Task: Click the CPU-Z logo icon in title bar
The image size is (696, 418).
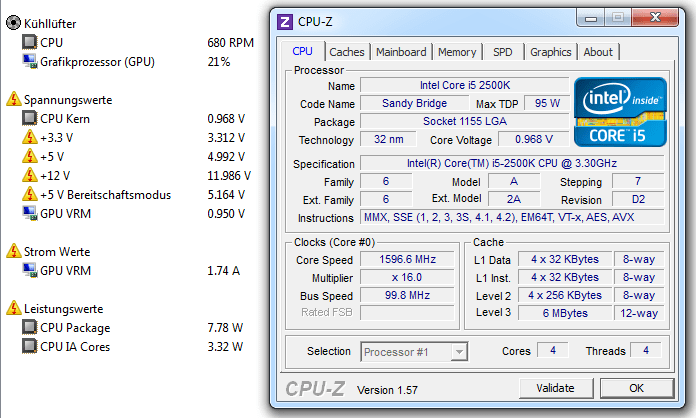Action: pos(285,20)
